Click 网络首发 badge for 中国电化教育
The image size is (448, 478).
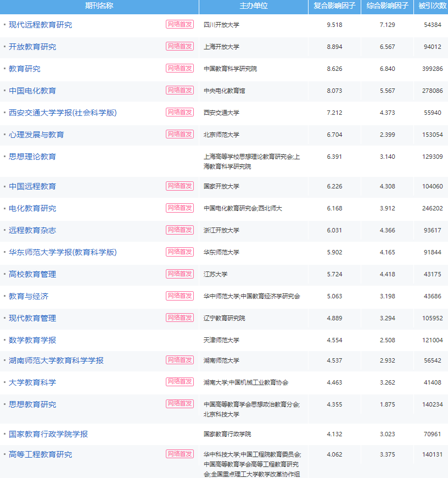click(180, 90)
